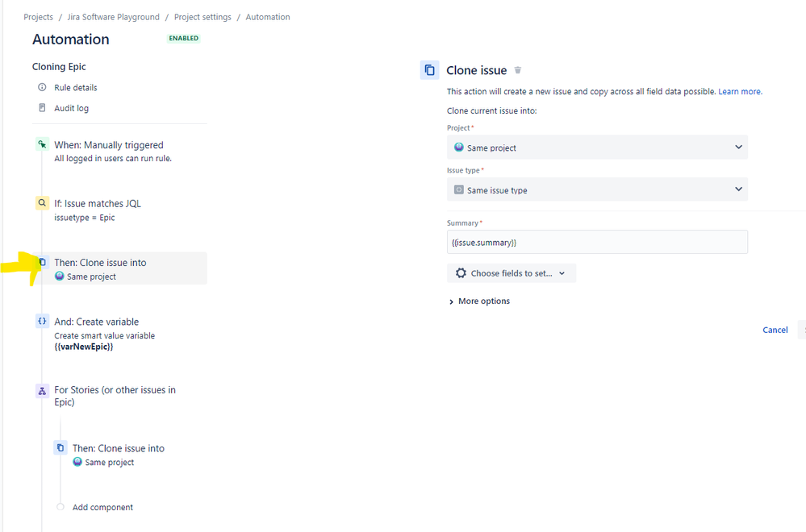This screenshot has width=806, height=532.
Task: Click the For Stories branch icon
Action: [42, 391]
